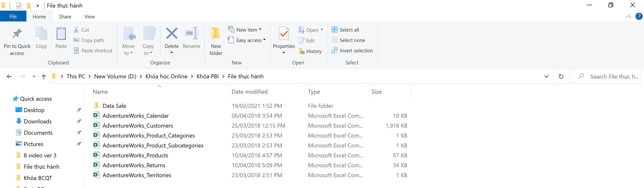Open recent locations dropdown arrow
The image size is (644, 188).
pyautogui.click(x=34, y=77)
